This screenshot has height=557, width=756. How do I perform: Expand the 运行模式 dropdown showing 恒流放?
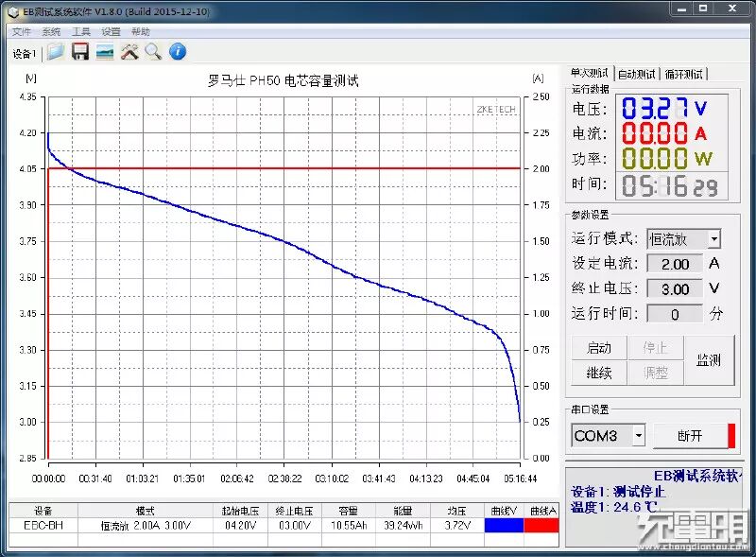pos(714,239)
